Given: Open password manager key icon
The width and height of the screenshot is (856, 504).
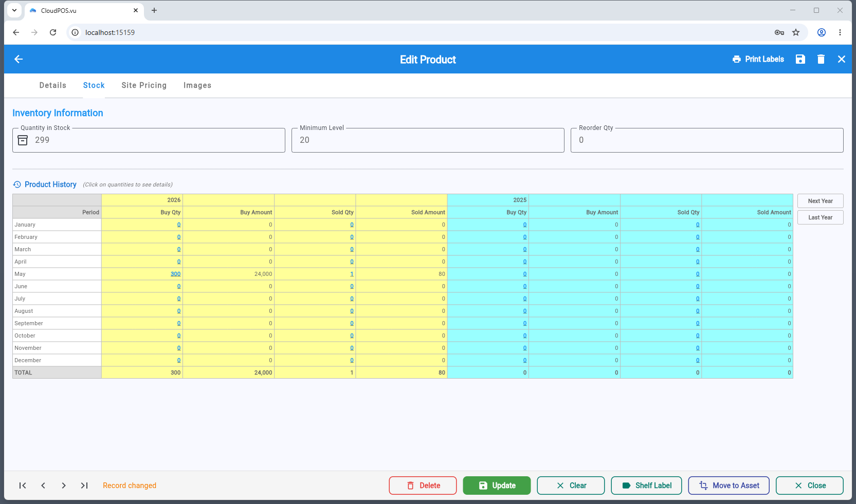Looking at the screenshot, I should [779, 32].
